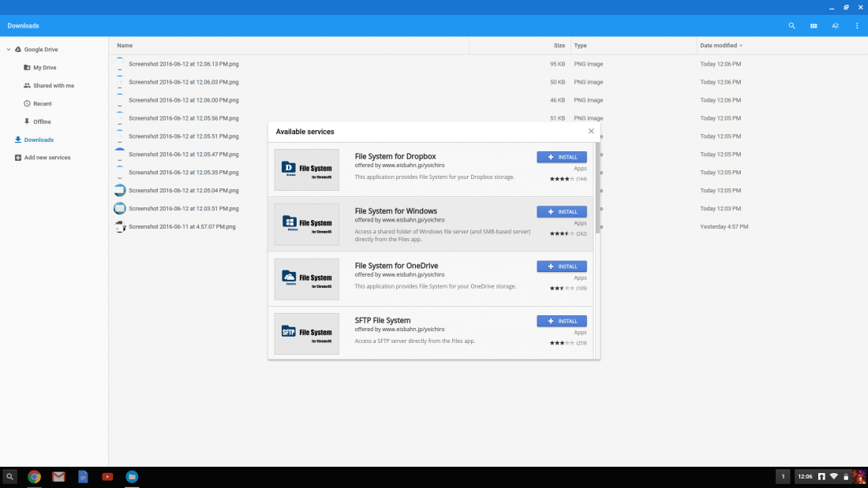The width and height of the screenshot is (868, 488).
Task: Select Downloads in the sidebar
Action: point(39,140)
